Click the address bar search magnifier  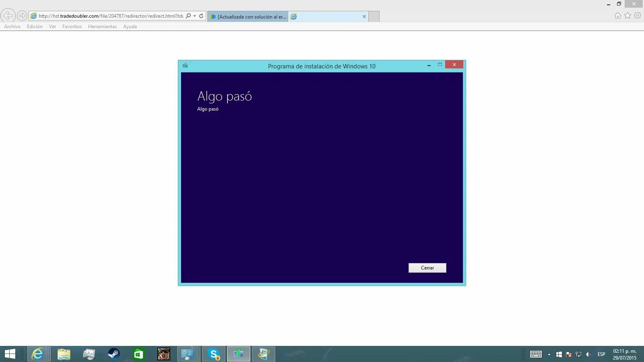click(188, 16)
